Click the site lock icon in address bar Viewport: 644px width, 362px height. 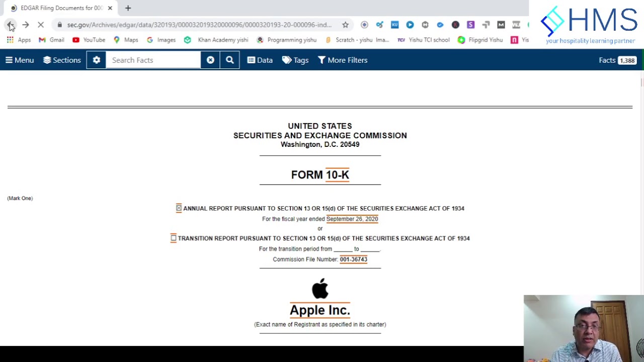pos(59,25)
